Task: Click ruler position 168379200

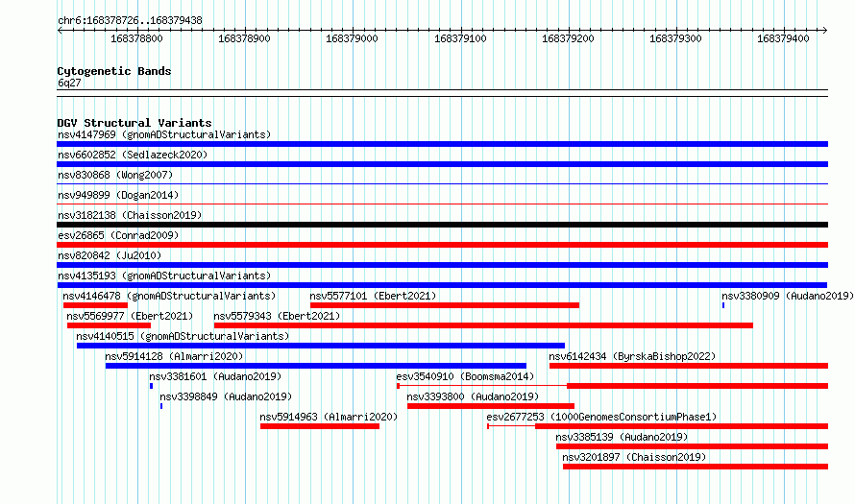Action: tap(568, 38)
